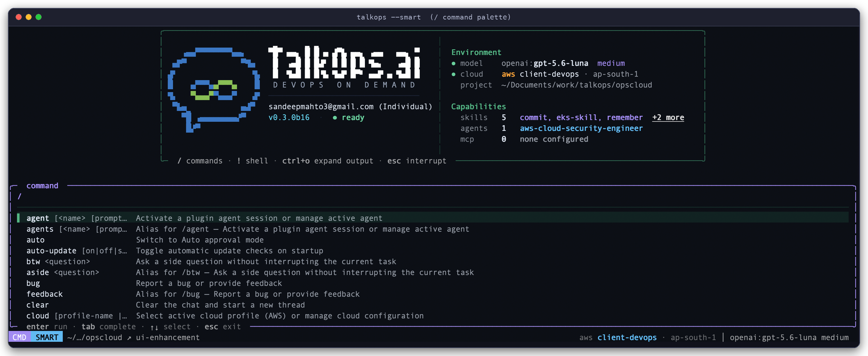Click the green model status dot

tap(454, 64)
